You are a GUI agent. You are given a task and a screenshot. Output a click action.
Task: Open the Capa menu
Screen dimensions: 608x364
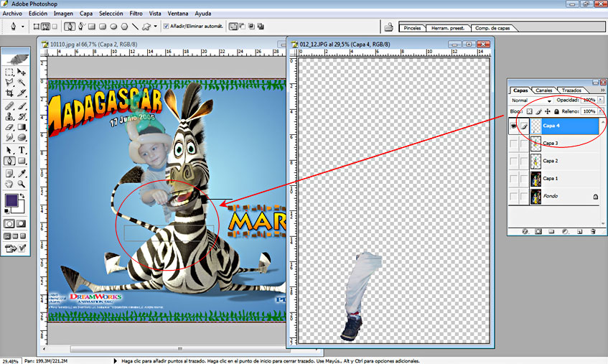86,14
